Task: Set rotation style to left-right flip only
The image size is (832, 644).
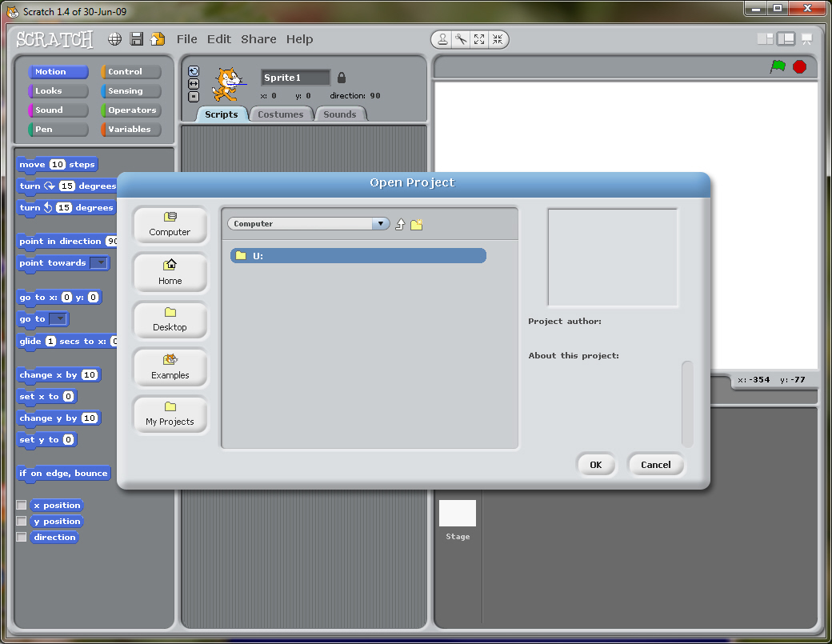Action: coord(194,84)
